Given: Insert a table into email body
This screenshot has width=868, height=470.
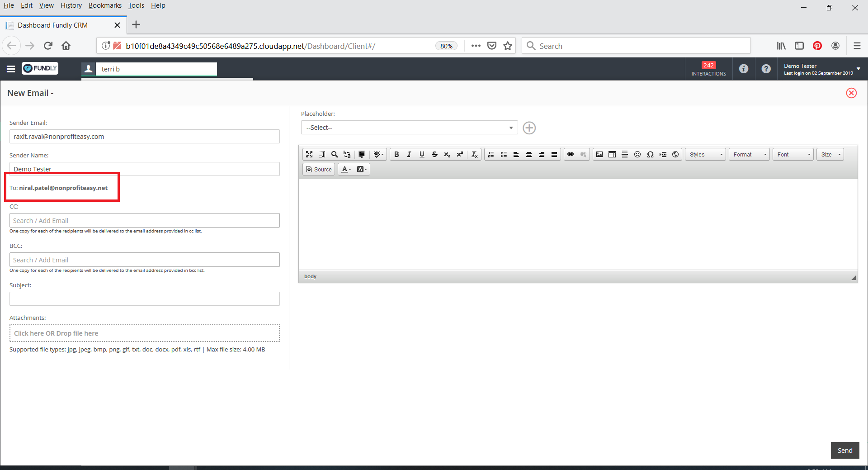Looking at the screenshot, I should tap(612, 154).
